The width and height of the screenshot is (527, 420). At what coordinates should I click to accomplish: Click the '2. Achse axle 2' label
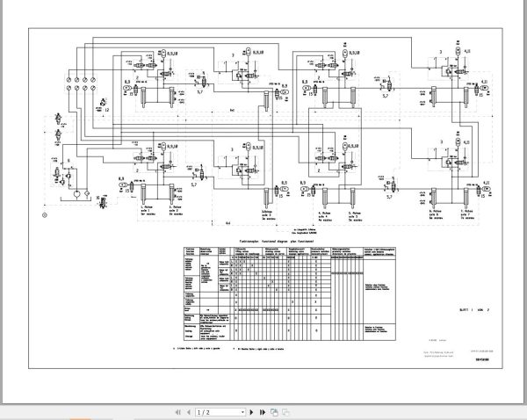pos(176,210)
